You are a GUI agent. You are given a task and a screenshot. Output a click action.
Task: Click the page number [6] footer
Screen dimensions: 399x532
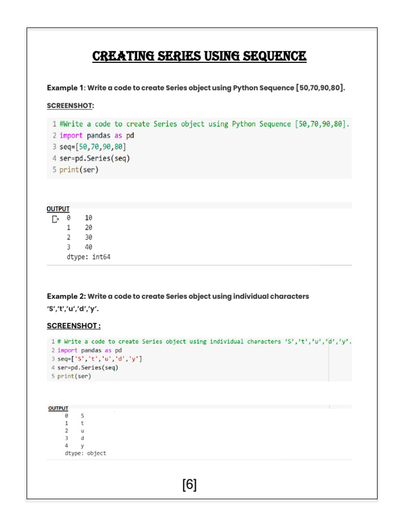click(190, 485)
